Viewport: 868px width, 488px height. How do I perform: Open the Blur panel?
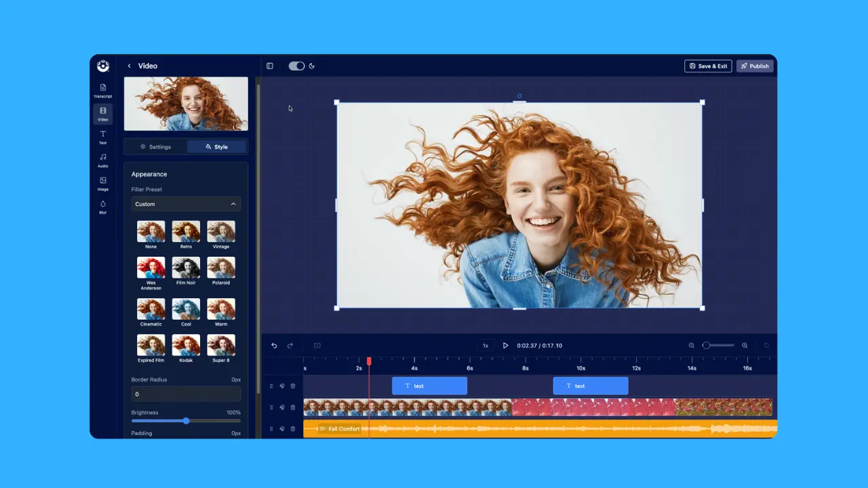(x=102, y=207)
